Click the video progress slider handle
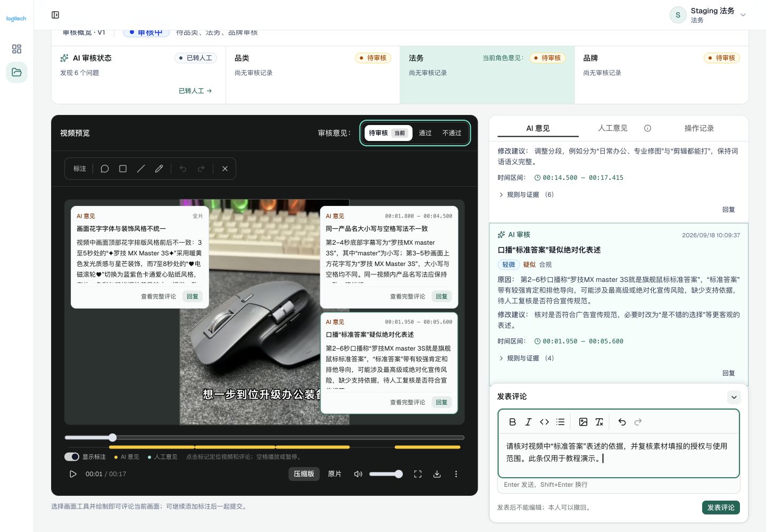 [112, 437]
